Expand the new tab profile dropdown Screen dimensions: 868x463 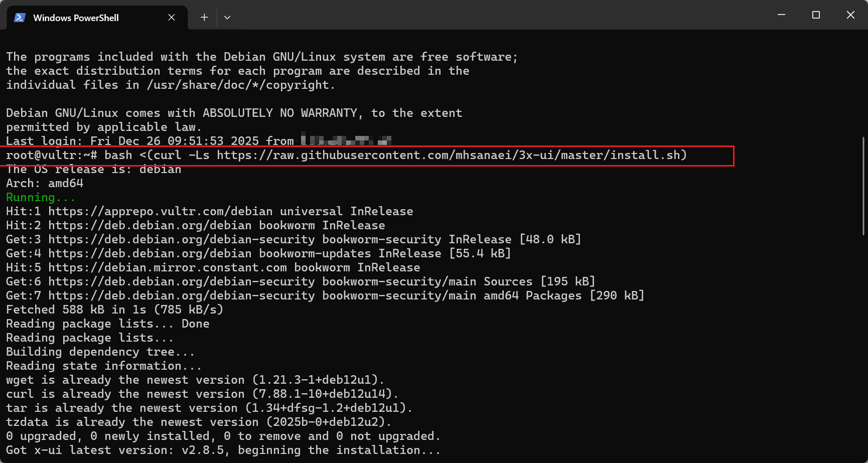(227, 18)
